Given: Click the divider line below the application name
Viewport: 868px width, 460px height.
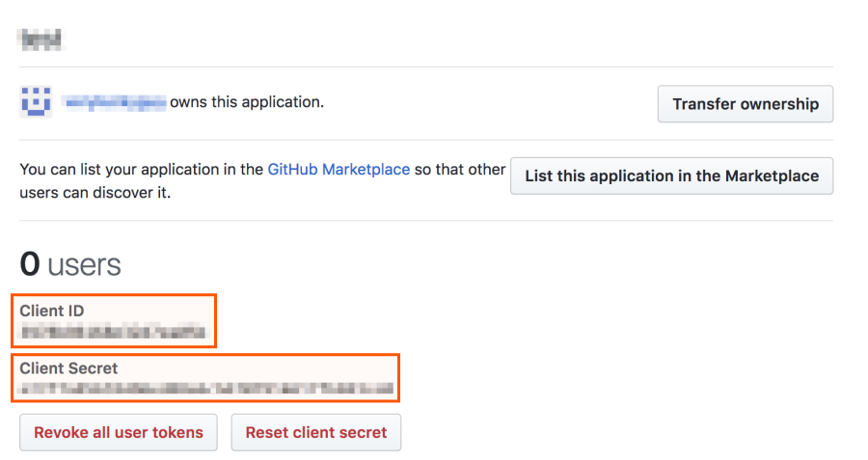Looking at the screenshot, I should [425, 67].
